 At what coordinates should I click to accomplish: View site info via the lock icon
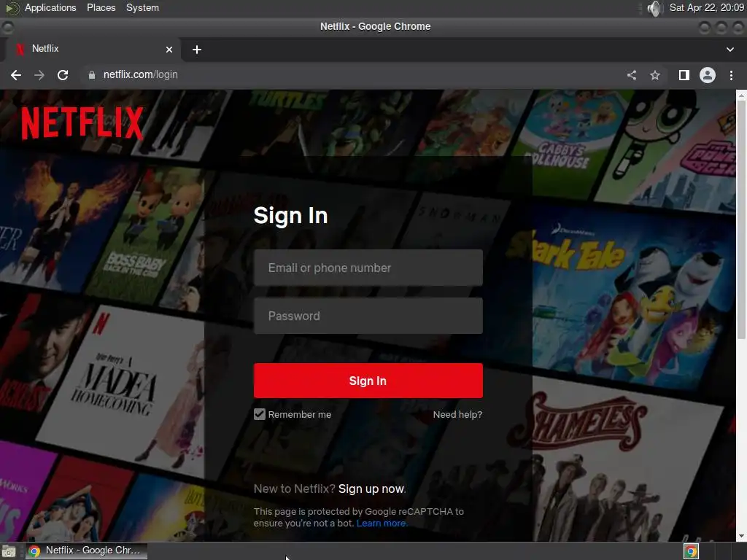click(x=92, y=75)
